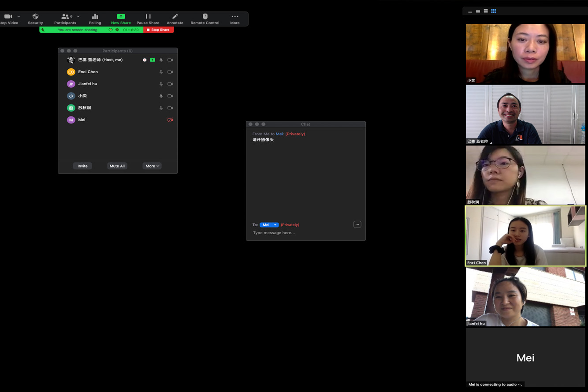Screen dimensions: 588x392
Task: Click the Invite button
Action: (82, 166)
